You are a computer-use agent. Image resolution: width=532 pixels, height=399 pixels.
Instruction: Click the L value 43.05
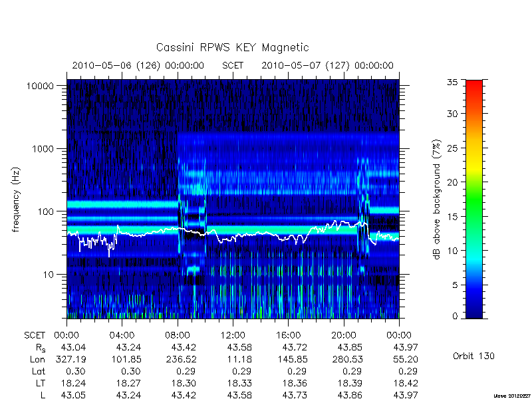pos(73,395)
